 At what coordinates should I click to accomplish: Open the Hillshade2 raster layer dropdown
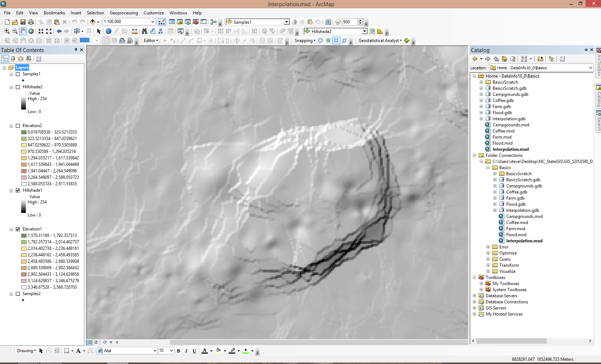[364, 31]
